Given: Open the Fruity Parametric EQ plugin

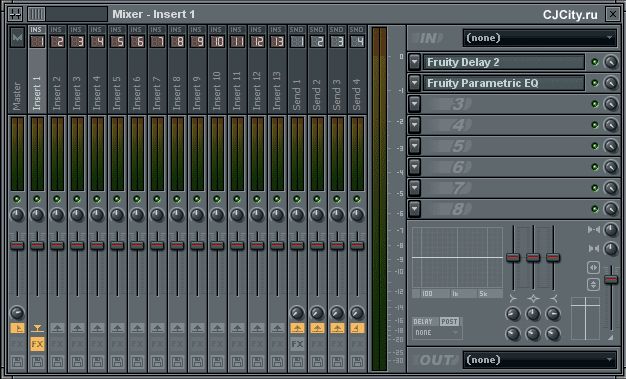Looking at the screenshot, I should tap(503, 83).
